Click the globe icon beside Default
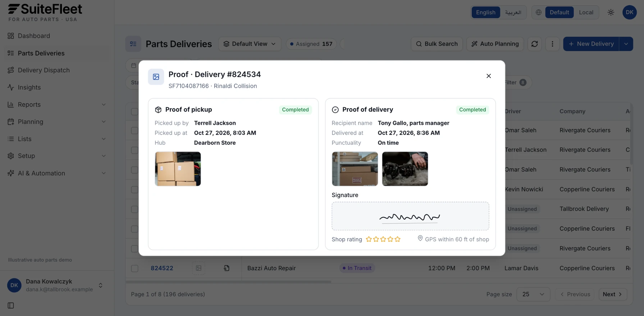Viewport: 644px width, 316px height. tap(538, 12)
